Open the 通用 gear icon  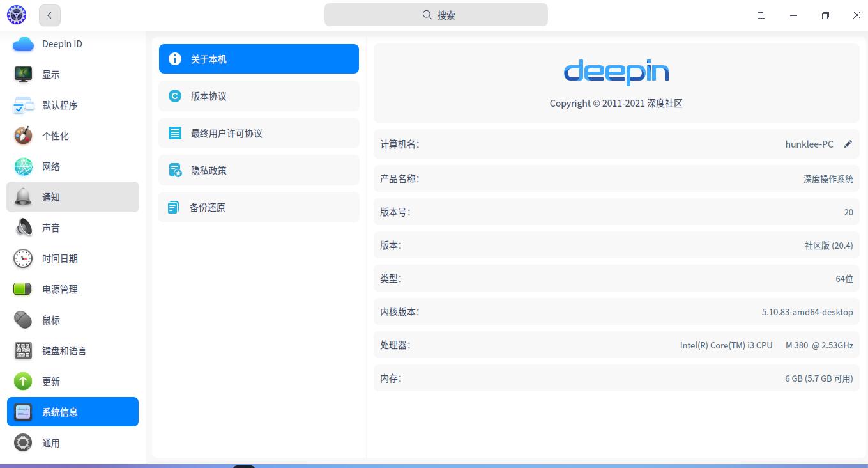[23, 442]
